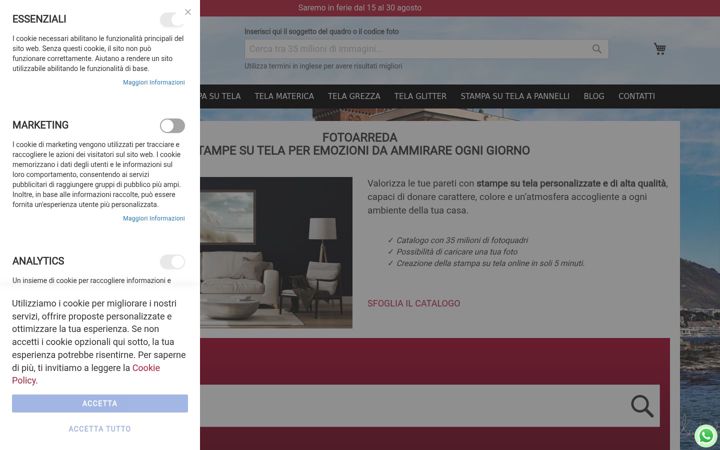The width and height of the screenshot is (720, 450).
Task: Open Maggiori informazioni under Marketing
Action: tap(154, 219)
